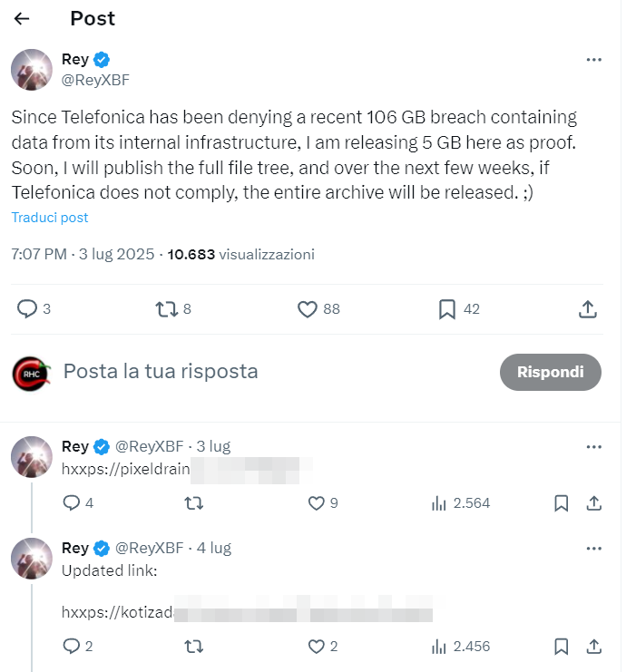Click the @ReyXBF handle under Rey

tap(95, 80)
